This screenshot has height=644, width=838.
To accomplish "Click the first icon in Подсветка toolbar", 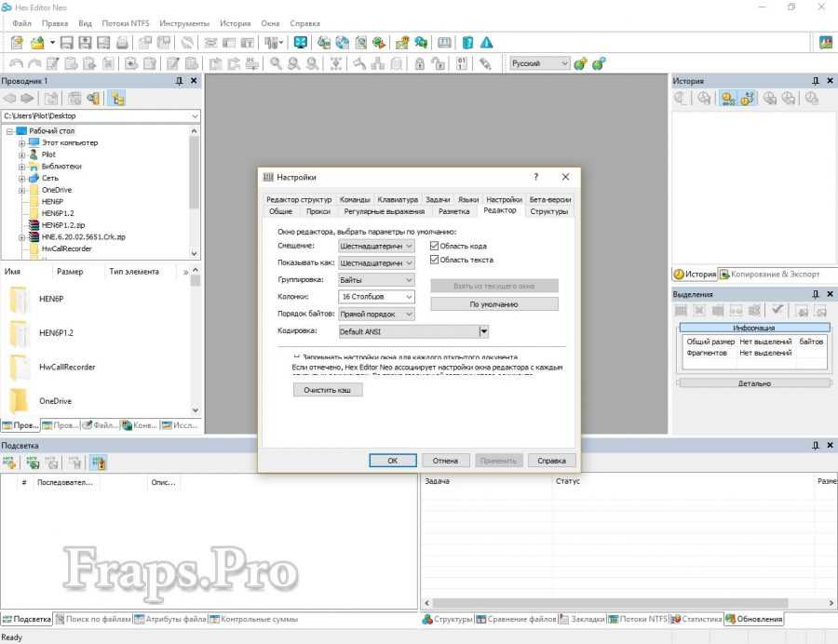I will pyautogui.click(x=9, y=463).
